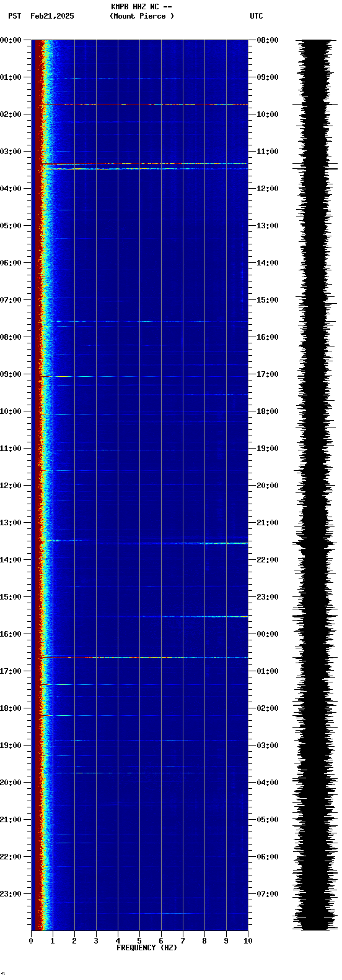The image size is (342, 980).
Task: Click the 22:00 UTC time label
Action: (268, 560)
